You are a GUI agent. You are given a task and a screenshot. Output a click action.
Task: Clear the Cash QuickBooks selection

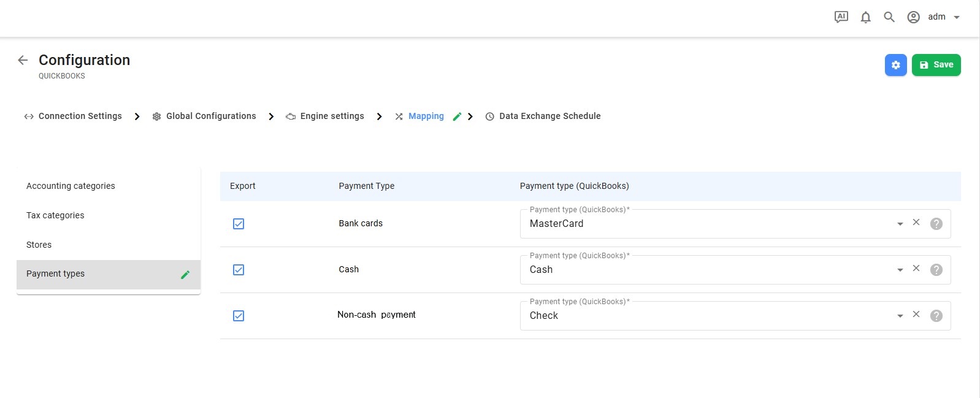coord(916,268)
